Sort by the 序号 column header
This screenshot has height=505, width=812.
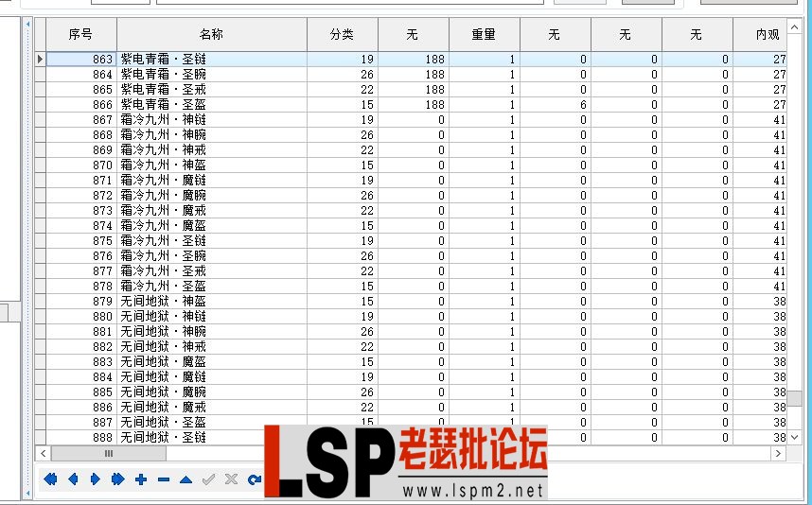pyautogui.click(x=81, y=35)
